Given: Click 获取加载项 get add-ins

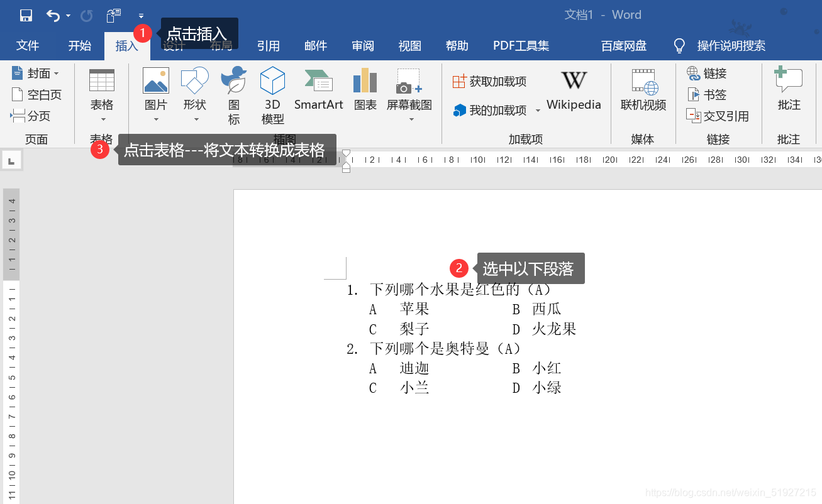Looking at the screenshot, I should (x=489, y=81).
